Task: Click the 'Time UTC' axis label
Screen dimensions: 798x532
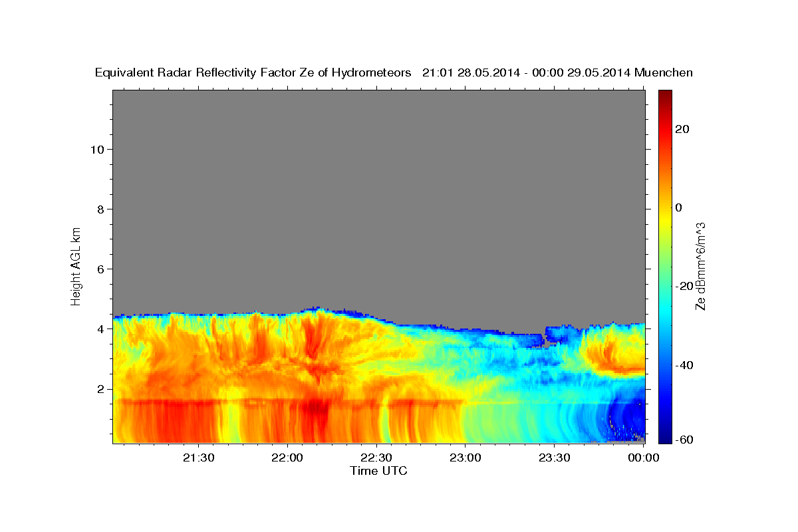Action: (x=378, y=471)
